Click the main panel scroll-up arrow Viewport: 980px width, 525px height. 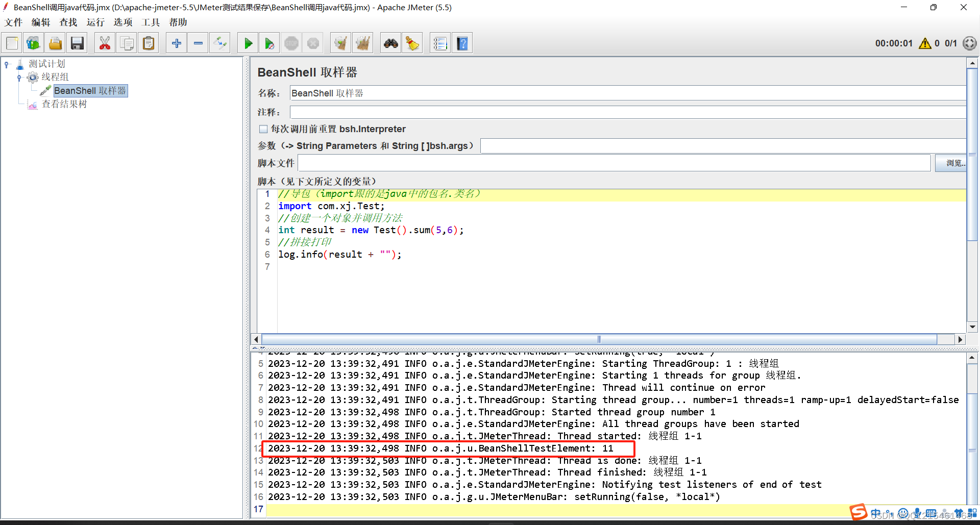(972, 63)
